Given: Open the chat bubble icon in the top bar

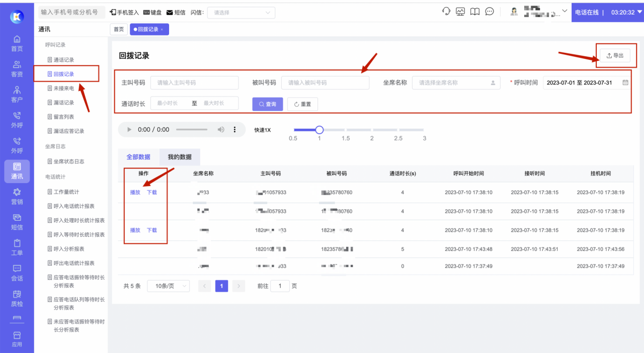Looking at the screenshot, I should (490, 12).
